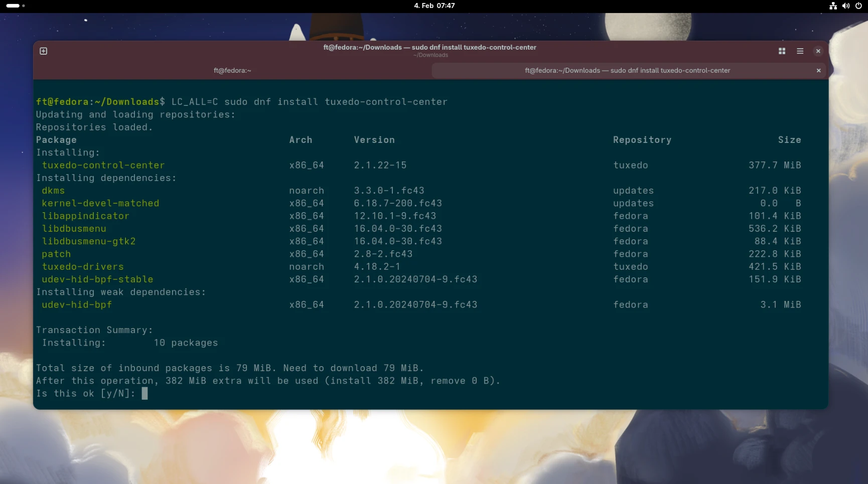Click the libdbusmenu-gtk2 package name

click(x=89, y=241)
